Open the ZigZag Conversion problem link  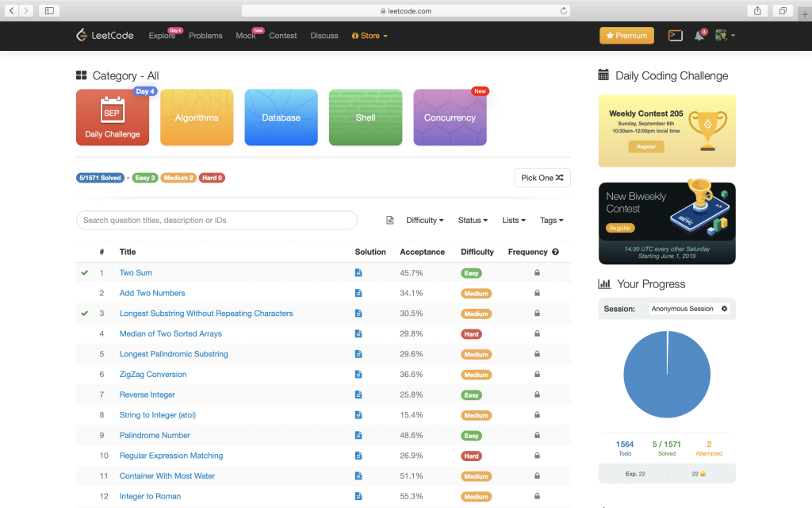153,375
